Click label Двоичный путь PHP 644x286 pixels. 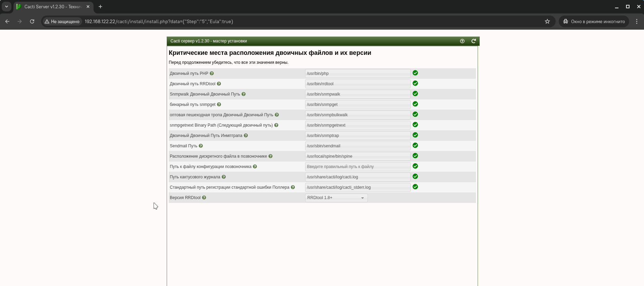click(x=189, y=73)
